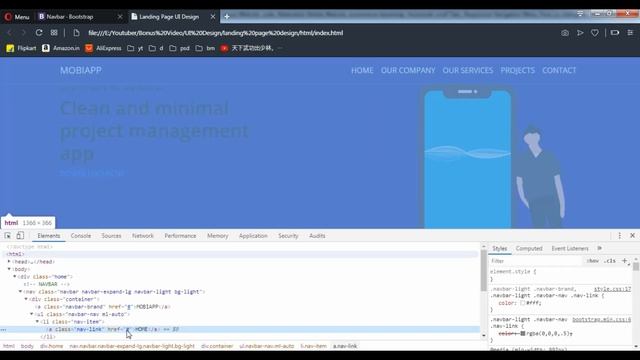The image size is (640, 360).
Task: Open Easy Setup in address bar row
Action: click(x=630, y=33)
